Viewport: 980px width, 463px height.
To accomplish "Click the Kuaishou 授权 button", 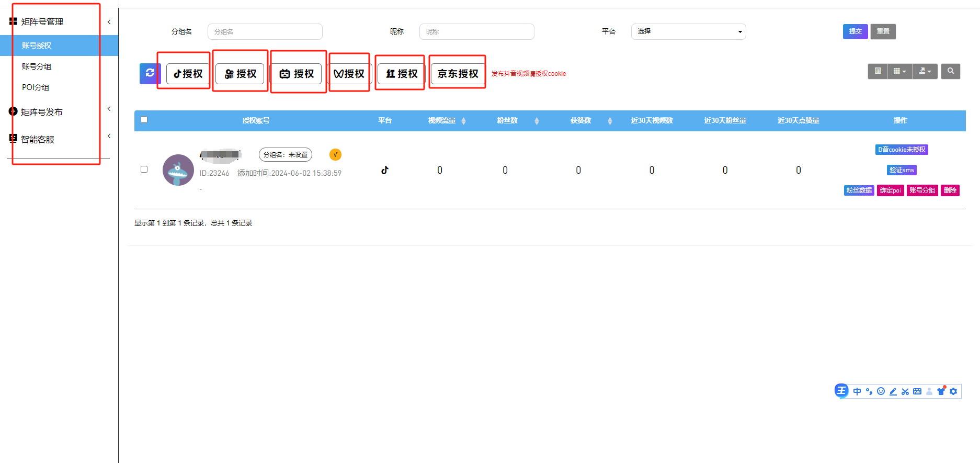I will coord(241,74).
